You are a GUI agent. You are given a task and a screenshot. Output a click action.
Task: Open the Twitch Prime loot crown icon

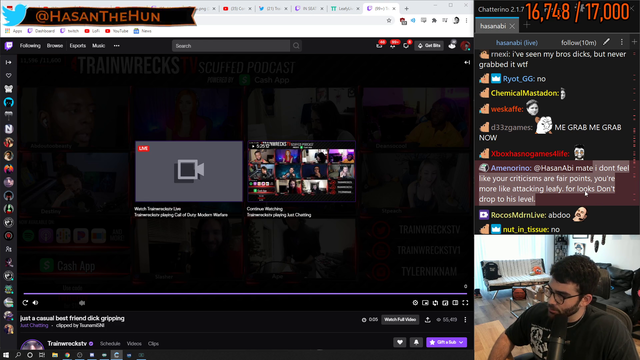point(451,45)
